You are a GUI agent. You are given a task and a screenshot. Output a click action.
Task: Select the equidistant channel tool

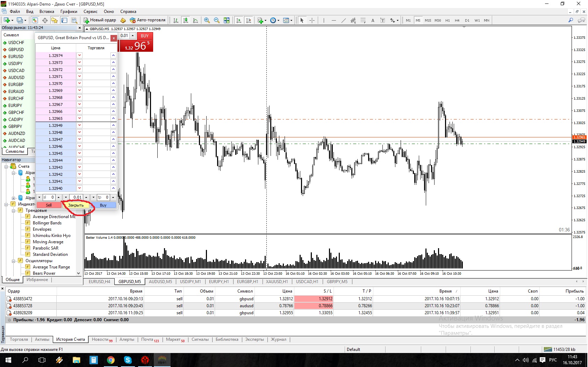(353, 20)
